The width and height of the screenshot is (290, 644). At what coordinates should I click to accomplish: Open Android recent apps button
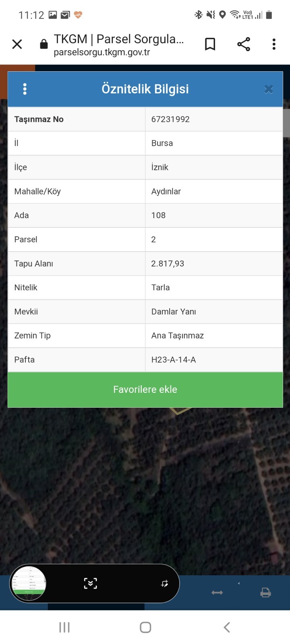point(64,627)
